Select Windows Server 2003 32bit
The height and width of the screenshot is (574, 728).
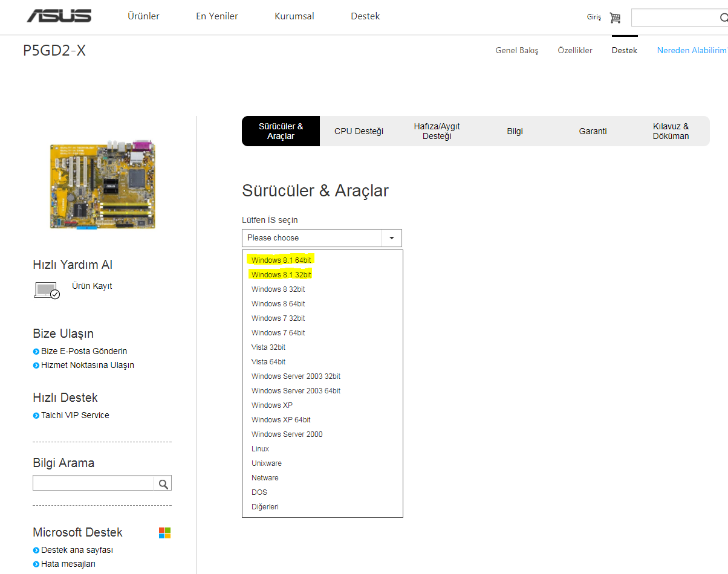pos(296,376)
